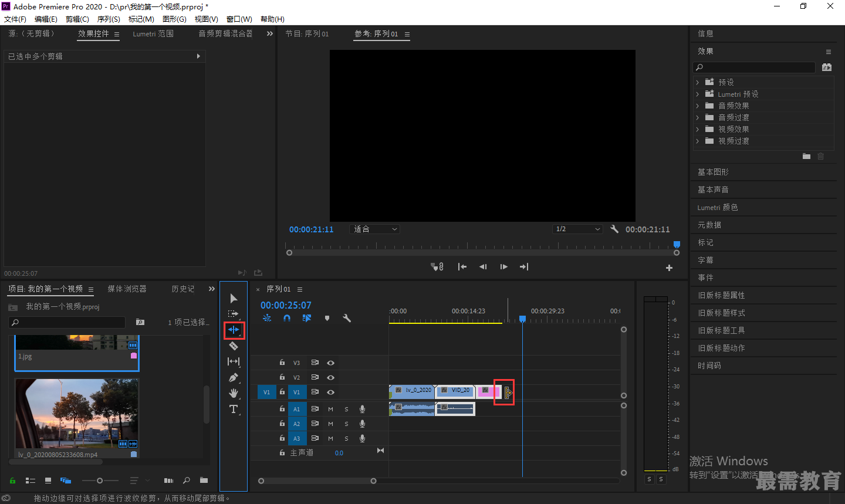Expand the 视频过渡 folder

click(697, 141)
